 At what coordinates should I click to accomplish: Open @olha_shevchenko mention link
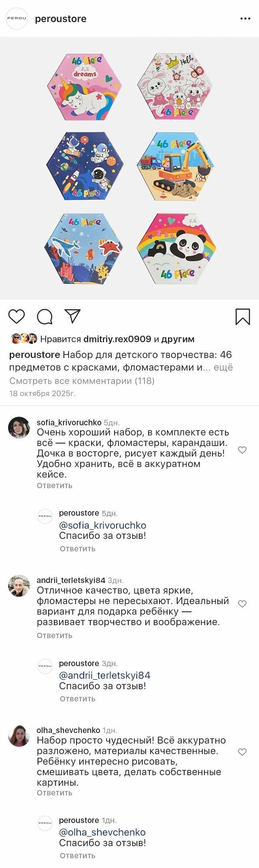pyautogui.click(x=102, y=832)
